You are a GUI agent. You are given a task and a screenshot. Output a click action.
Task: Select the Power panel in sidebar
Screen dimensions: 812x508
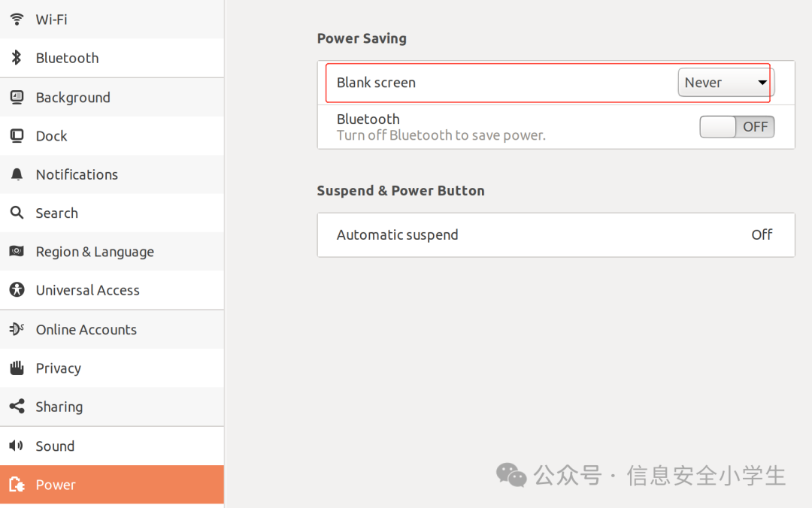[56, 485]
